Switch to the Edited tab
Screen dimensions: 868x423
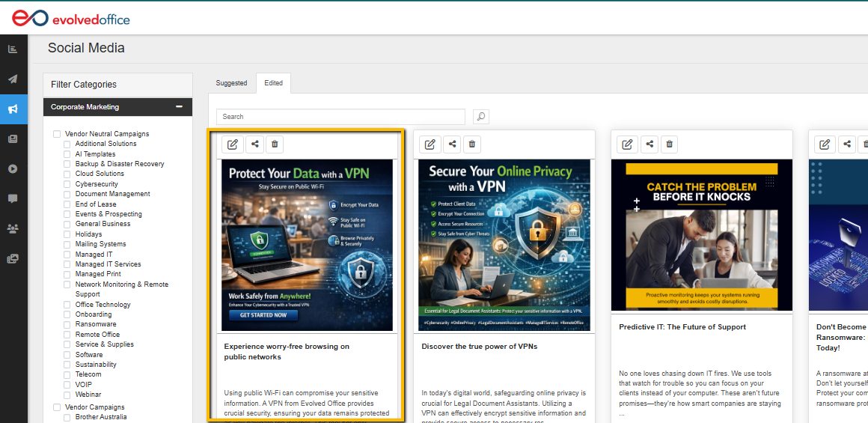[273, 83]
